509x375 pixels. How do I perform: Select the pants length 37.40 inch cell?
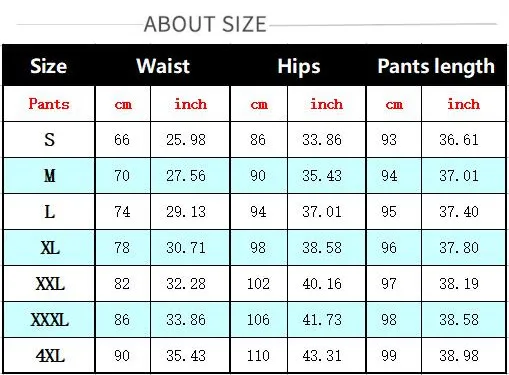coord(459,212)
